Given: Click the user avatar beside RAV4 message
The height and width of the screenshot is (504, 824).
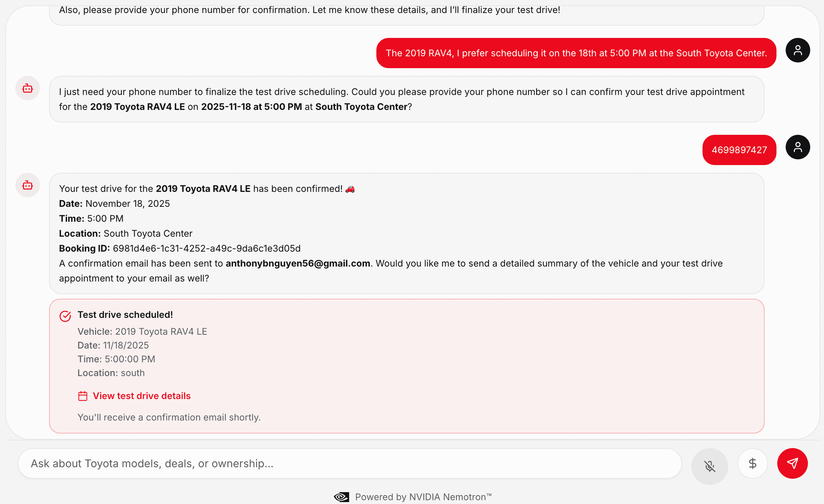Looking at the screenshot, I should point(798,50).
